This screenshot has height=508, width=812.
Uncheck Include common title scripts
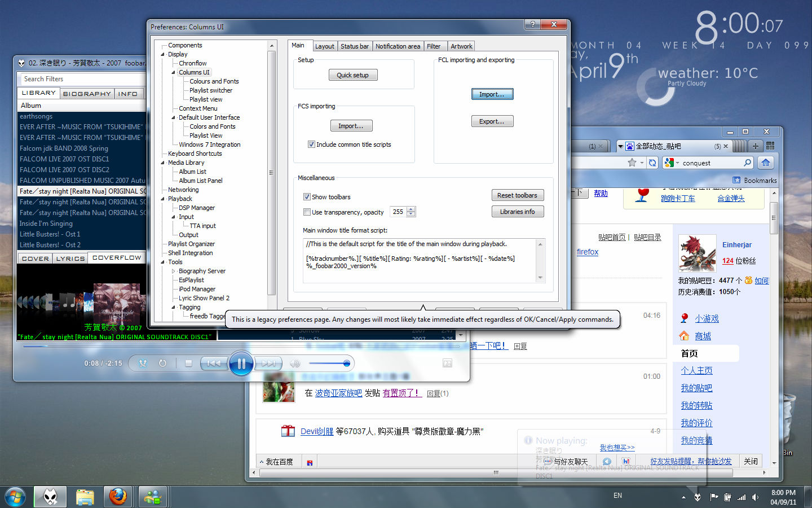click(311, 144)
